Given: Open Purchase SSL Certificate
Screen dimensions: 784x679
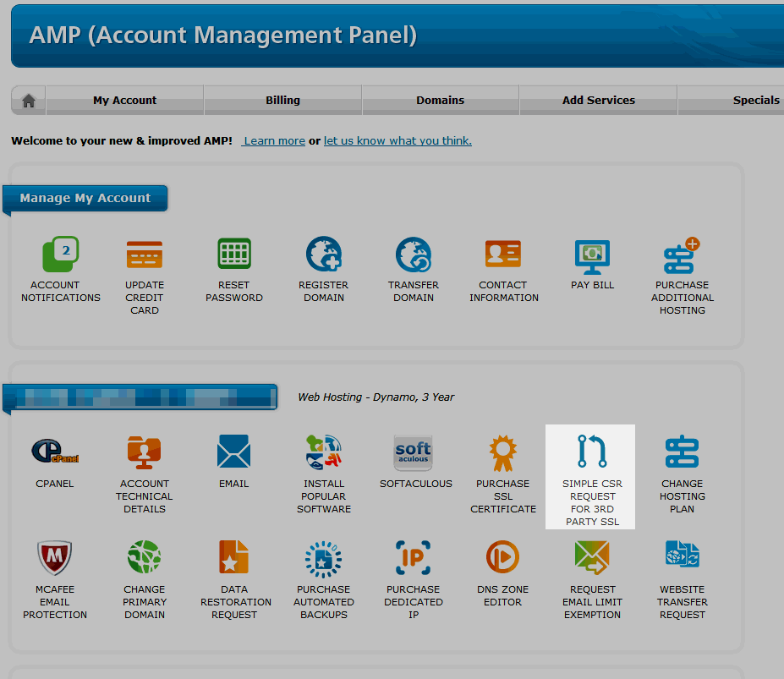Looking at the screenshot, I should pyautogui.click(x=503, y=453).
